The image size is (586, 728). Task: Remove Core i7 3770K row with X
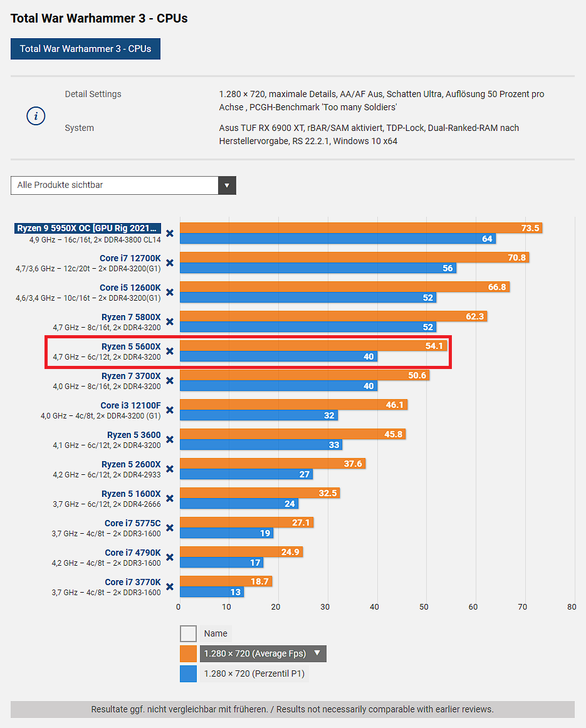[x=170, y=587]
